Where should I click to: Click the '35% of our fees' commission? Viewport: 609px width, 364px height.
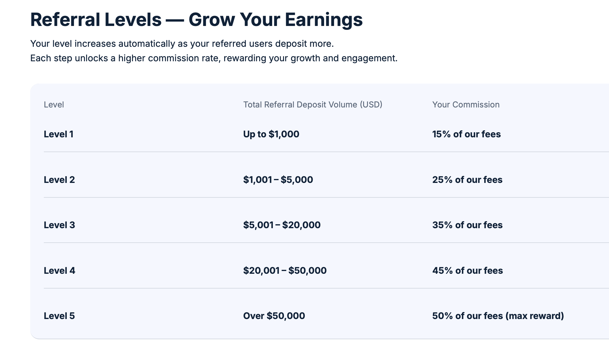click(x=467, y=225)
